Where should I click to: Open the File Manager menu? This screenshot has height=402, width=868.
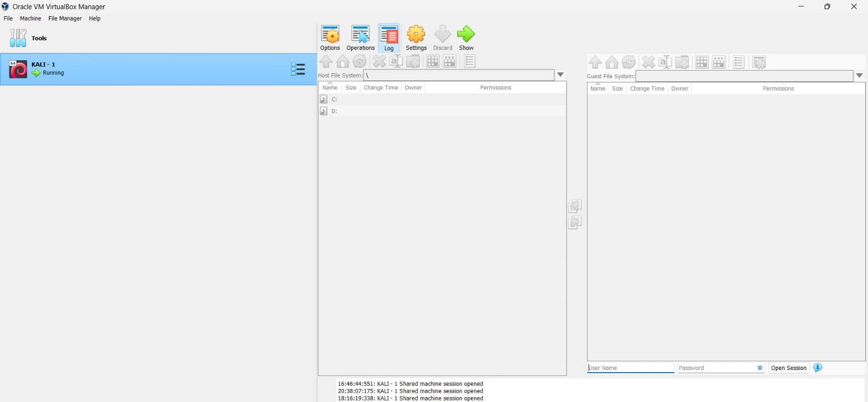coord(65,18)
